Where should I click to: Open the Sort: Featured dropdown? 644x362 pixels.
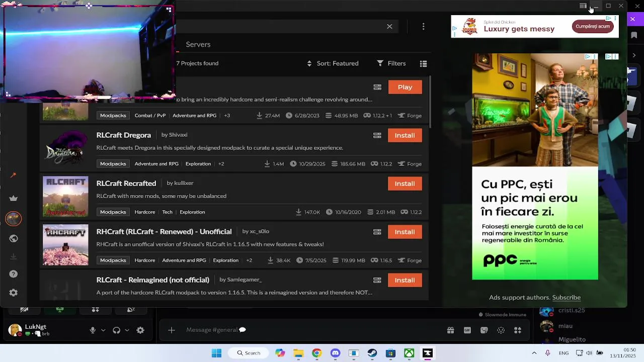click(x=333, y=63)
